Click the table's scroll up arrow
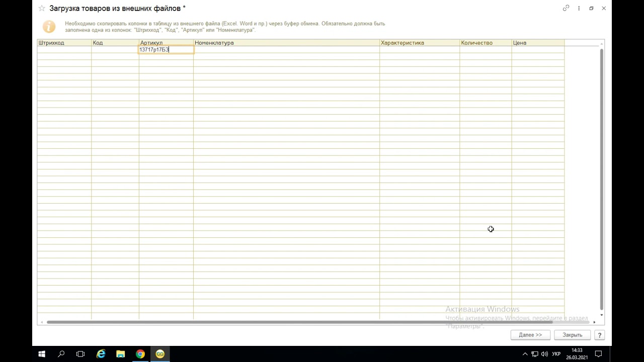The width and height of the screenshot is (644, 362). point(601,44)
